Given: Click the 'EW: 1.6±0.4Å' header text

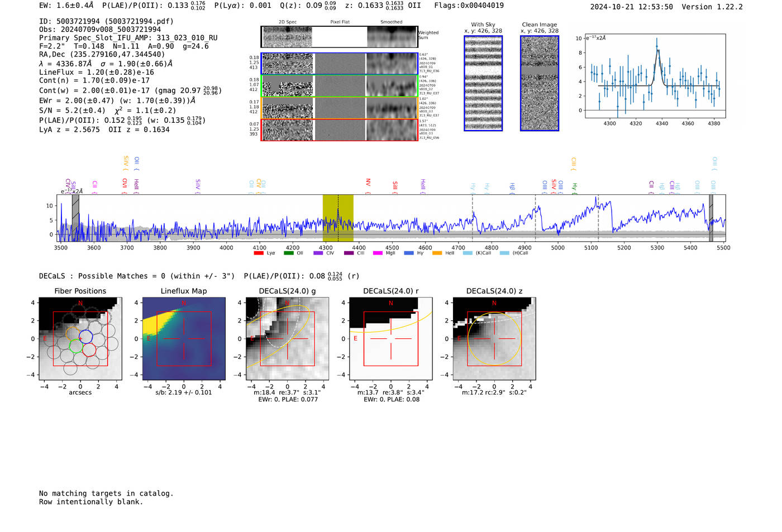Looking at the screenshot, I should pyautogui.click(x=66, y=6).
